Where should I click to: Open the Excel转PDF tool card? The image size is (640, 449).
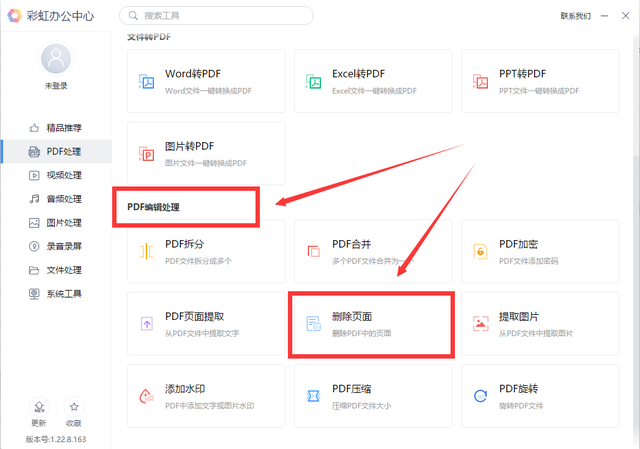click(373, 81)
